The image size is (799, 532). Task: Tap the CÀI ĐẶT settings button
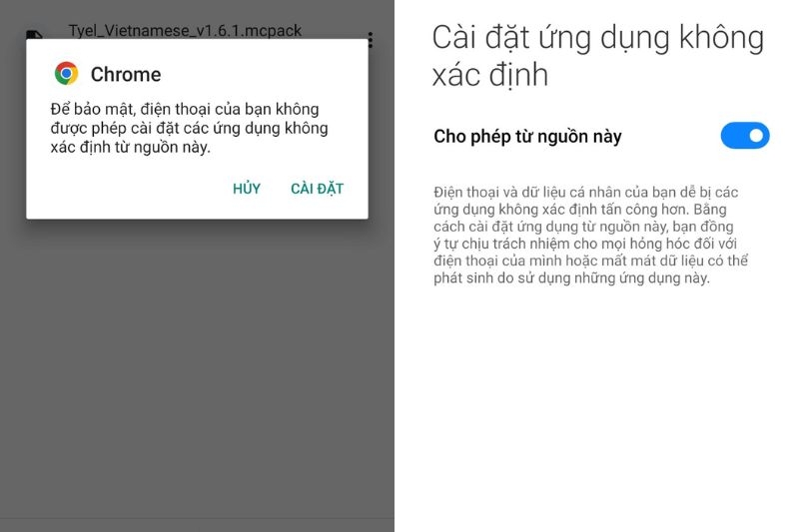(x=317, y=189)
